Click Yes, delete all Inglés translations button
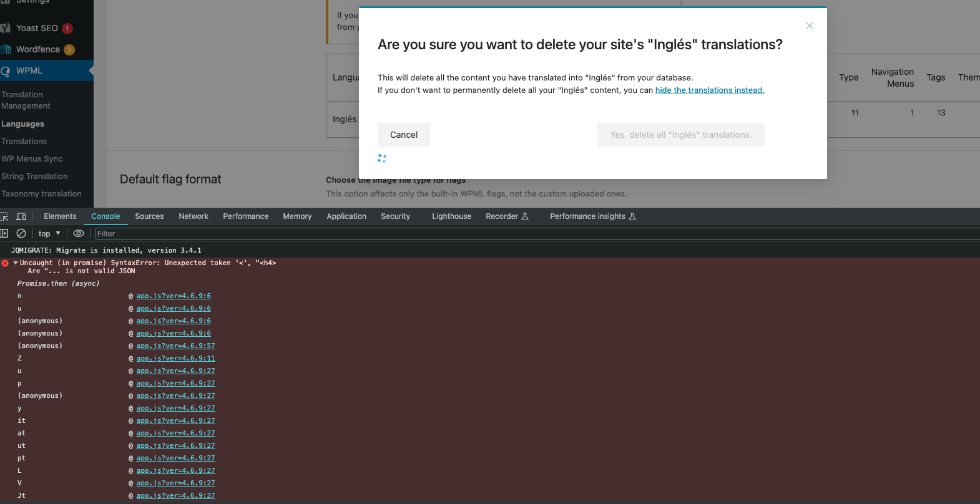Image resolution: width=980 pixels, height=504 pixels. tap(680, 135)
